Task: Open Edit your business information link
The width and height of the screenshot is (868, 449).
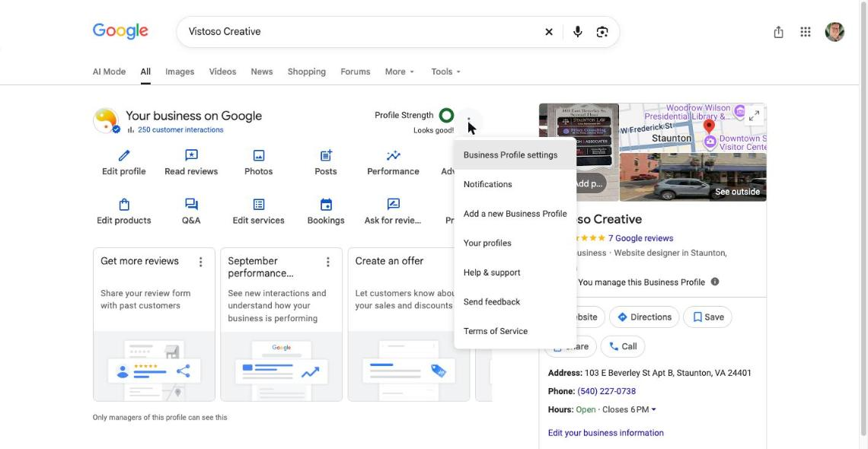Action: (605, 433)
